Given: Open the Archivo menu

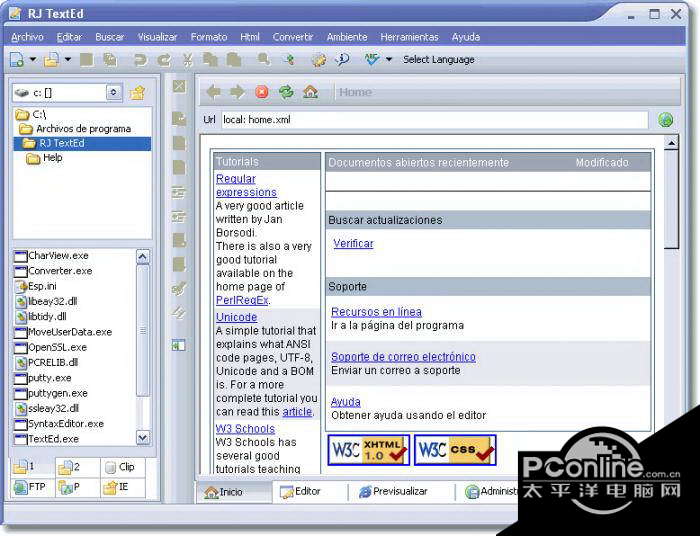Looking at the screenshot, I should 27,37.
